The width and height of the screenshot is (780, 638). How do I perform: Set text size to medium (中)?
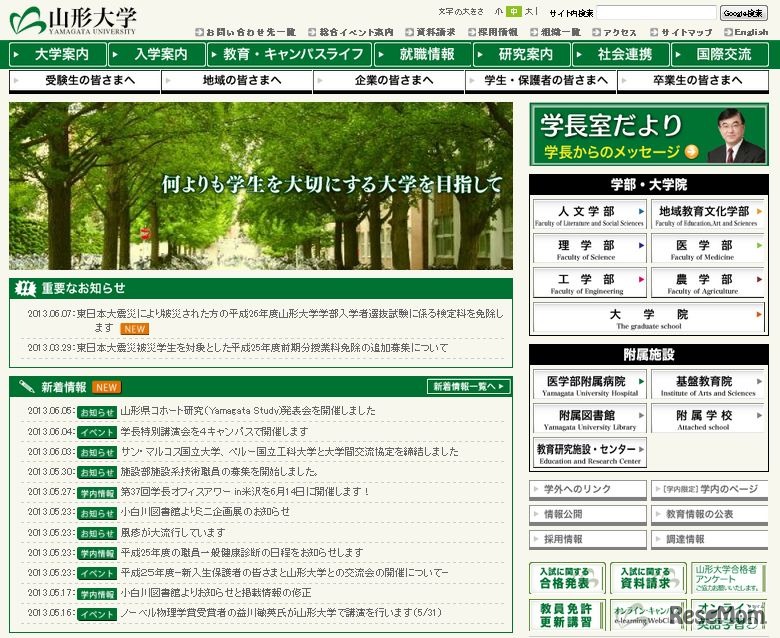point(513,11)
